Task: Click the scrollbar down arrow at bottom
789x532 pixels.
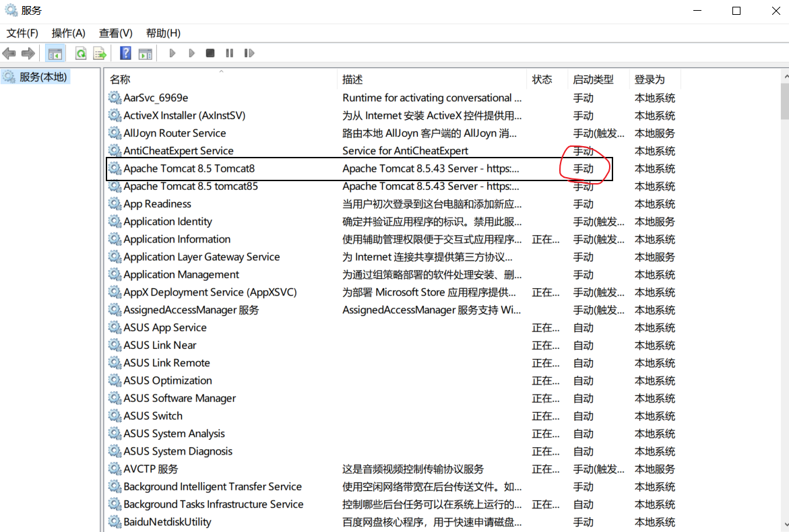Action: [x=785, y=525]
